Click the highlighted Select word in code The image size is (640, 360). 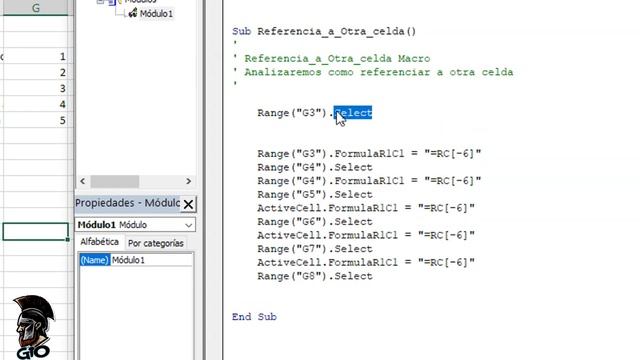(353, 113)
